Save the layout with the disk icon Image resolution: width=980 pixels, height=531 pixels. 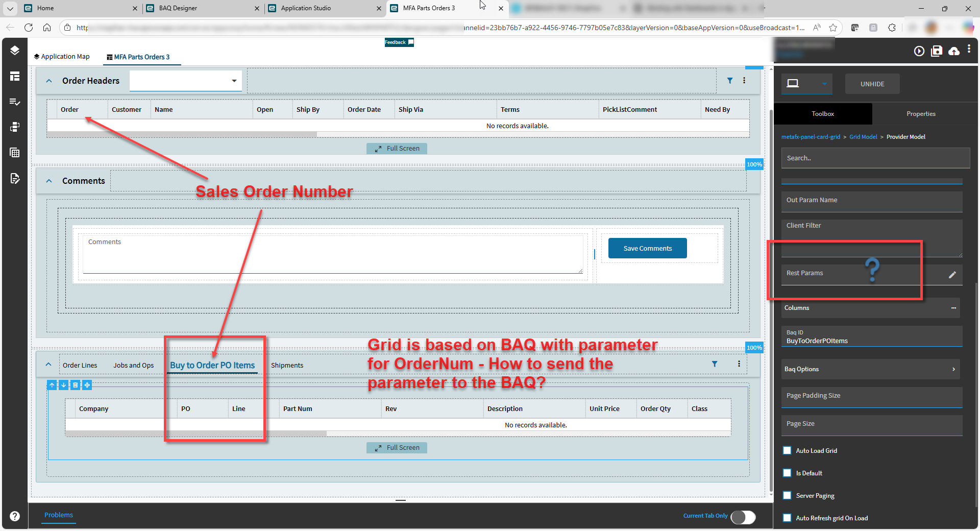point(937,51)
